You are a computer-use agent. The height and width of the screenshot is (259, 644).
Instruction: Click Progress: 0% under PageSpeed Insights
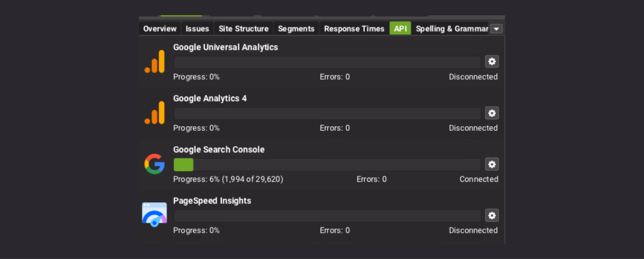pyautogui.click(x=196, y=230)
